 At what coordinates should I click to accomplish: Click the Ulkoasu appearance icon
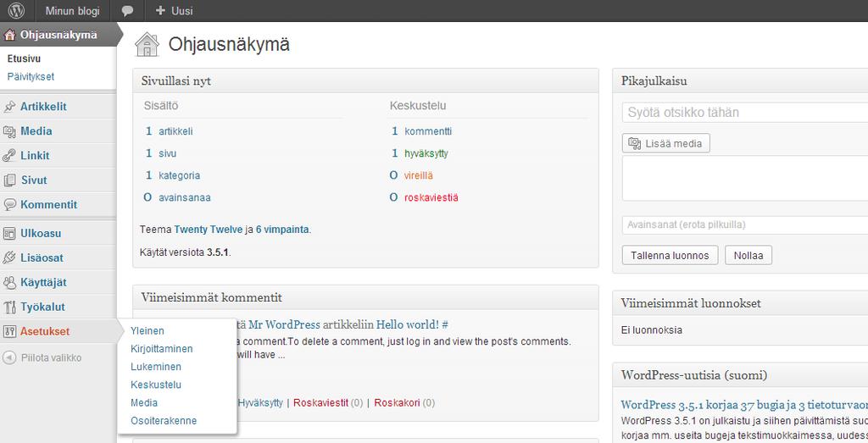9,234
